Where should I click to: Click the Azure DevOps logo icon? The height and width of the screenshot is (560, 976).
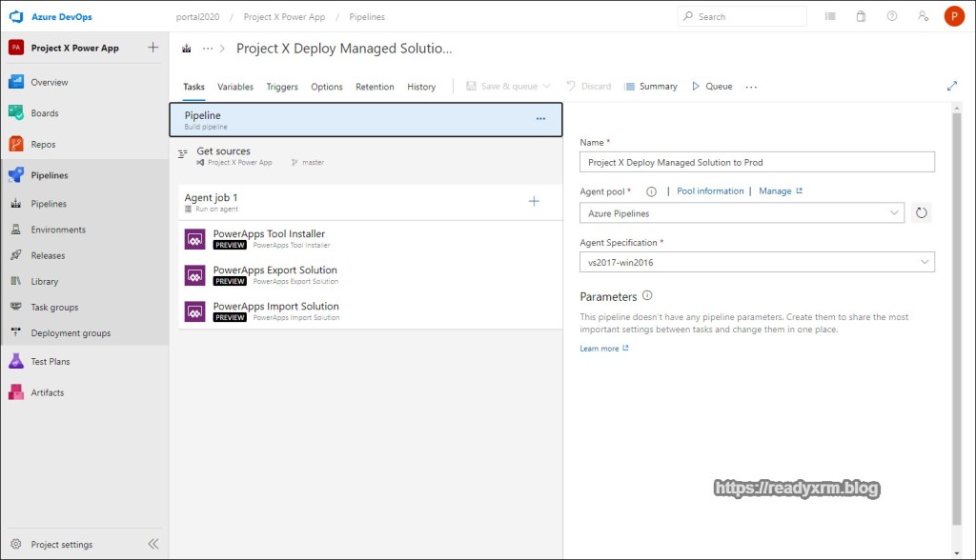[x=15, y=16]
